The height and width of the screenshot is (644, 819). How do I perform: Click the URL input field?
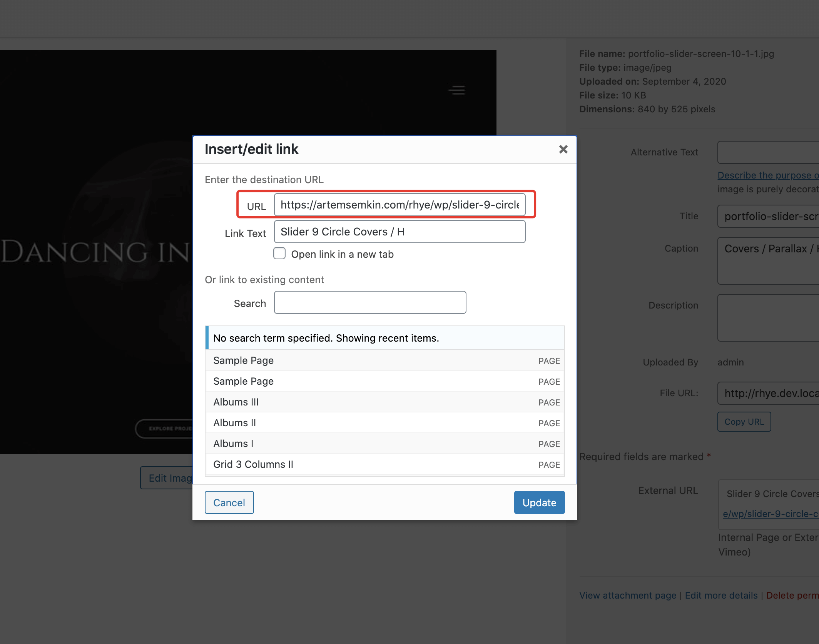coord(399,205)
